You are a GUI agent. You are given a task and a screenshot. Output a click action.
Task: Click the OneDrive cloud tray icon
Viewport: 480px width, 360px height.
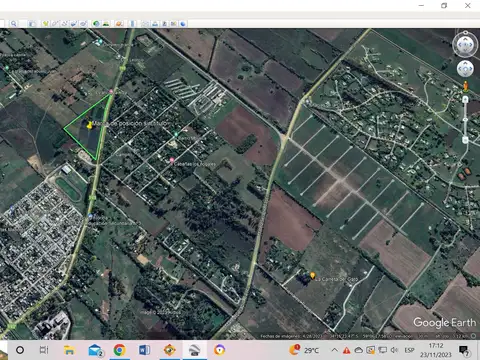point(359,350)
